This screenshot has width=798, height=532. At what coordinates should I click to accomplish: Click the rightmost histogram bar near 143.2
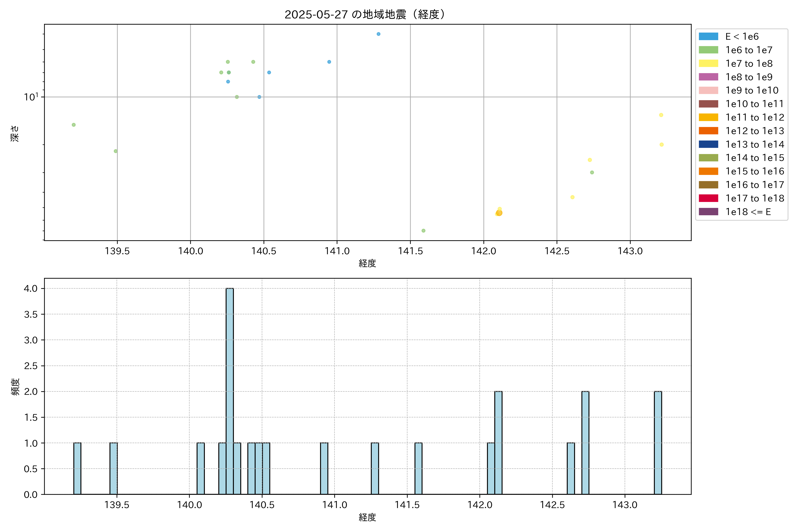click(658, 442)
